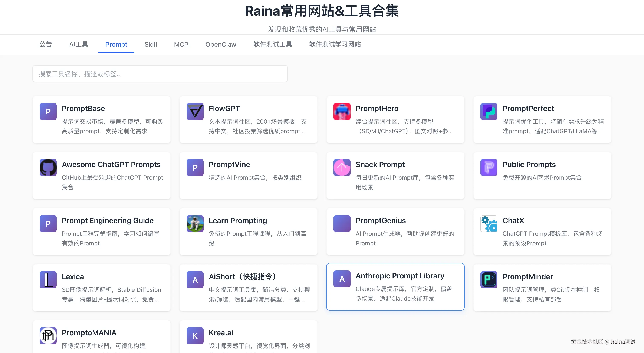Screen dimensions: 644x353
Task: Open the Anthropic Prompt Library title link
Action: pyautogui.click(x=400, y=276)
